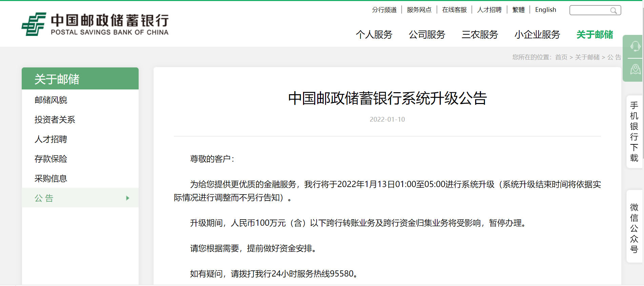Open 关于邮储 navigation menu

click(595, 35)
